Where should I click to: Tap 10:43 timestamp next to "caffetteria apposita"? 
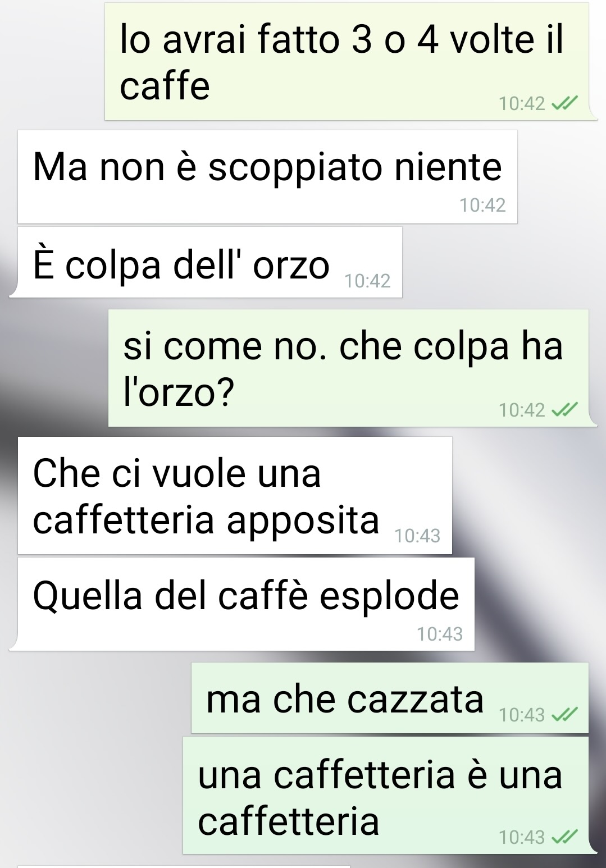pyautogui.click(x=417, y=536)
